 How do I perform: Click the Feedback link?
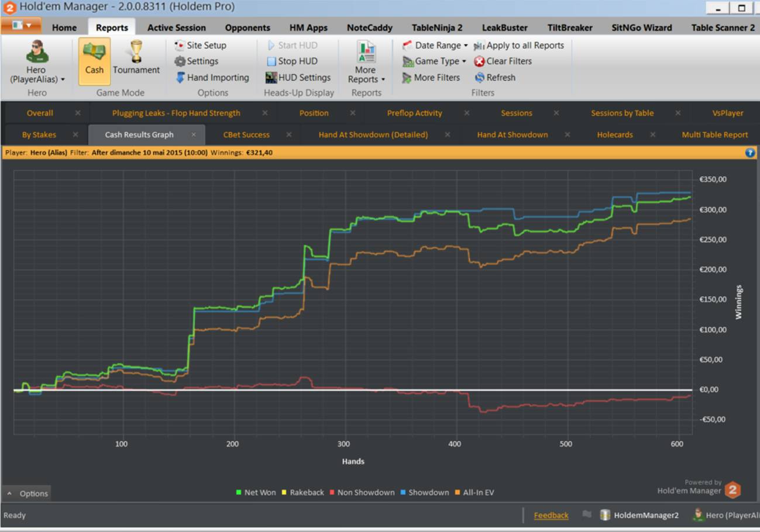pyautogui.click(x=551, y=515)
